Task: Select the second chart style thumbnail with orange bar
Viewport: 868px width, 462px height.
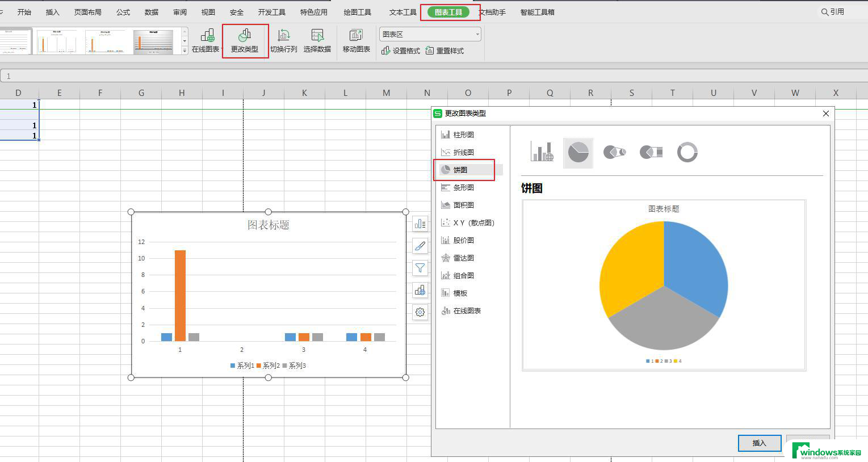Action: pos(57,41)
